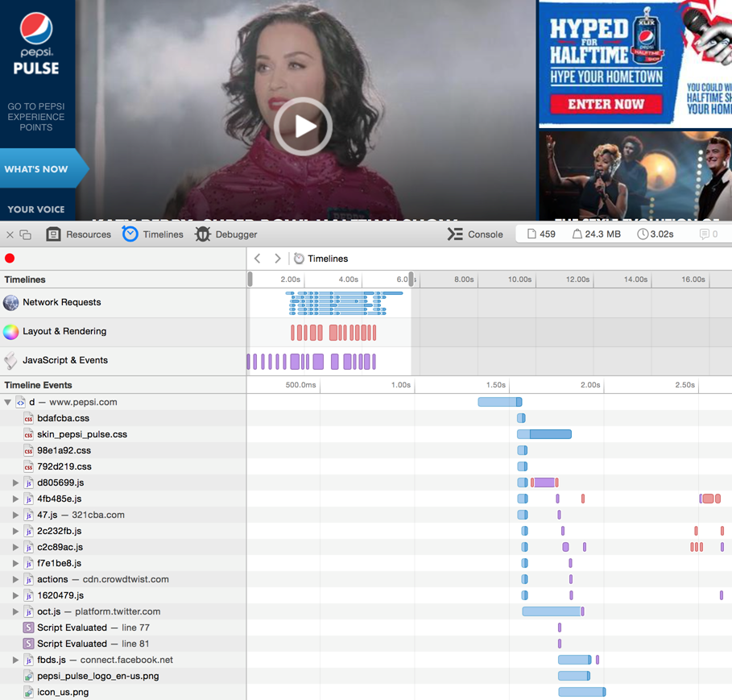Click the www.pepsi.com document load bar
Viewport: 732px width, 700px height.
click(500, 402)
